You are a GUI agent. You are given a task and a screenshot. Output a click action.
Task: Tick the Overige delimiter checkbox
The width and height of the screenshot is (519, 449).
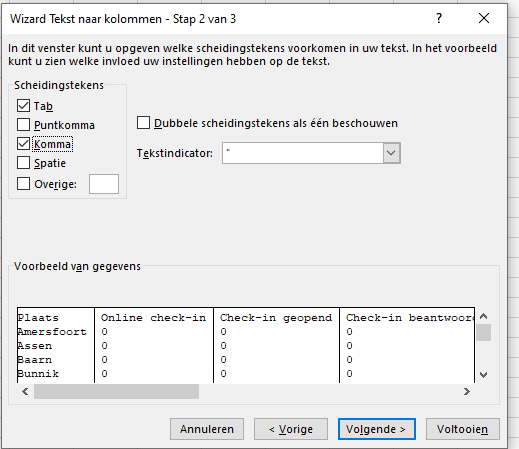point(23,184)
